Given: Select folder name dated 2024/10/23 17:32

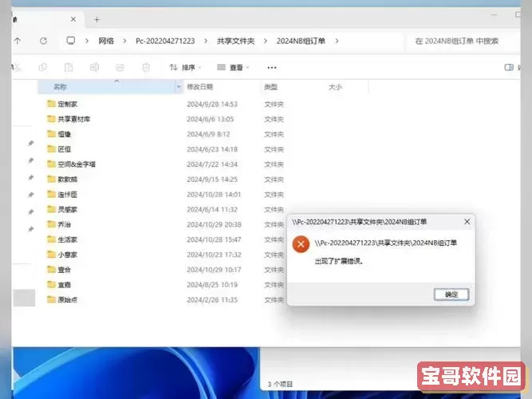Looking at the screenshot, I should click(x=68, y=255).
